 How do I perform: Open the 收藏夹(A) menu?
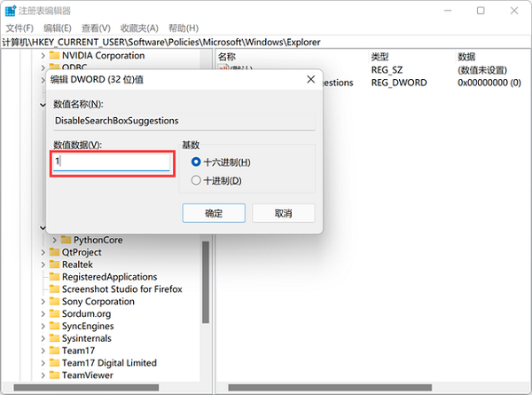point(139,28)
